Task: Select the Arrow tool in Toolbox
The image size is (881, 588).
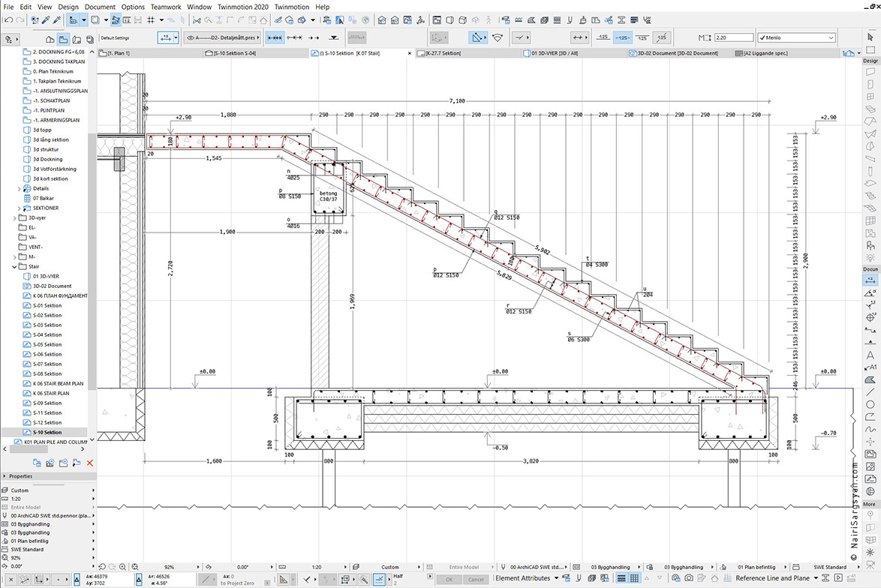Action: coord(870,37)
